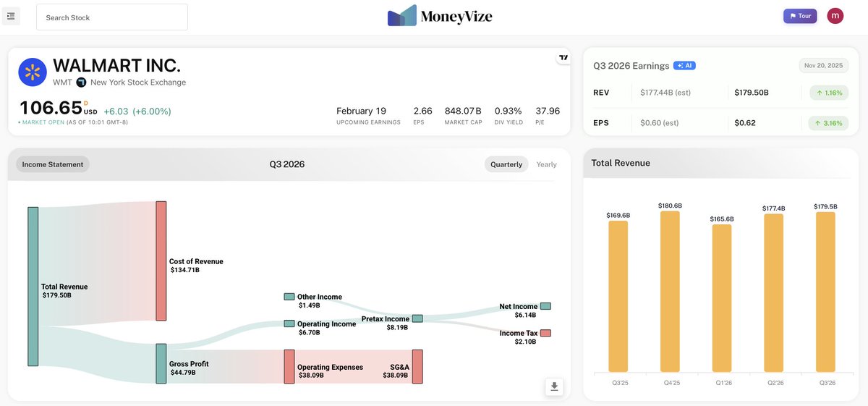Click the Other Income node
This screenshot has width=868, height=406.
point(289,297)
